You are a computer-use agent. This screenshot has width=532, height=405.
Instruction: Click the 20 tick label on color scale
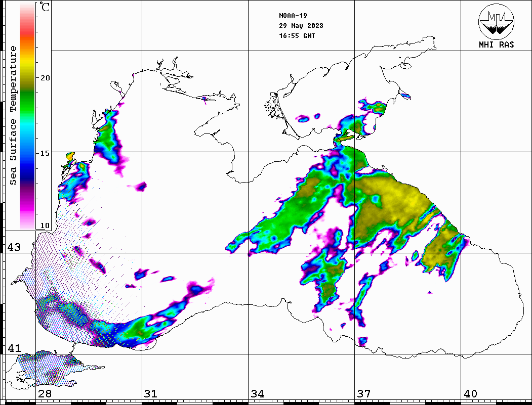coord(45,77)
